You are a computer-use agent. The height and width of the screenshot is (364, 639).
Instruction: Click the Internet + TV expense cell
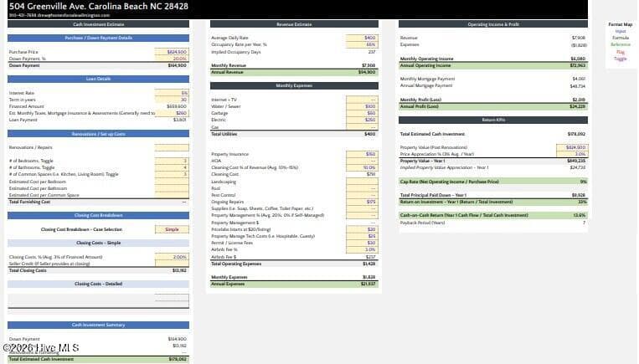(362, 100)
